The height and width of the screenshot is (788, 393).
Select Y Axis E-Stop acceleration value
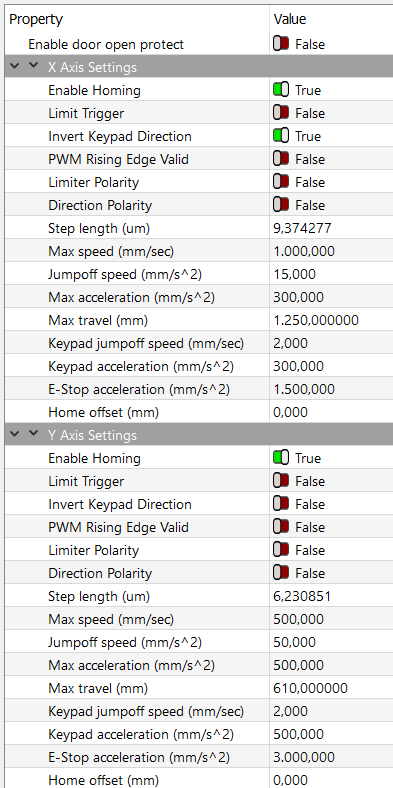point(331,757)
